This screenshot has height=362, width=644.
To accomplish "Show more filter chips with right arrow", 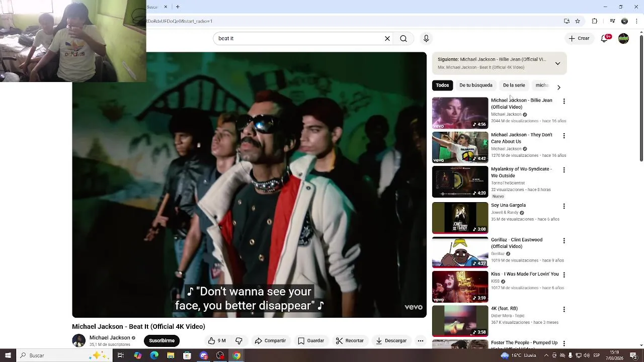I will pos(558,87).
